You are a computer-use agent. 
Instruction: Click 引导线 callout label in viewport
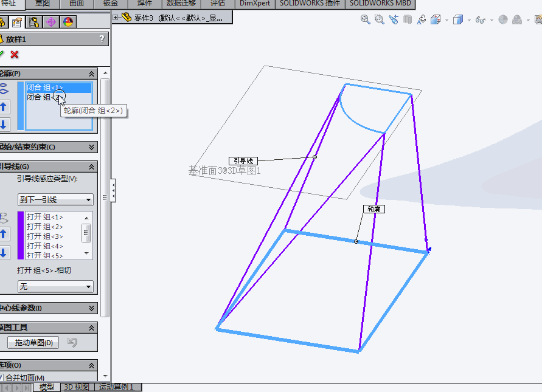[243, 161]
